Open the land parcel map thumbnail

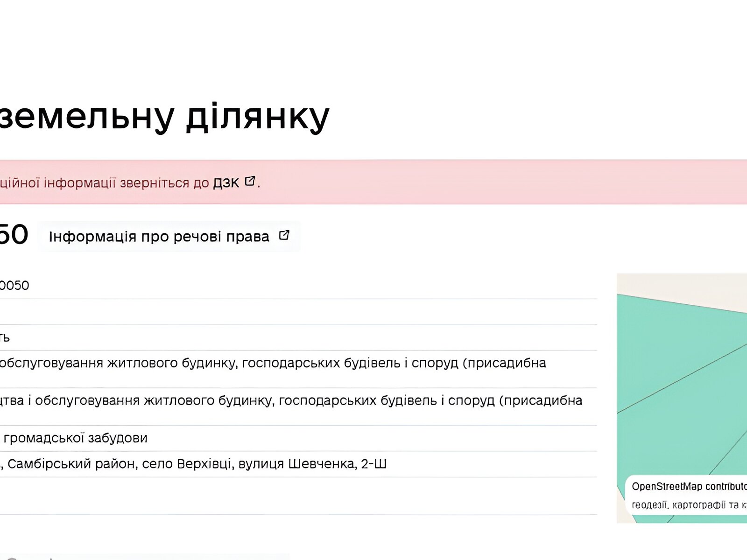(x=682, y=398)
